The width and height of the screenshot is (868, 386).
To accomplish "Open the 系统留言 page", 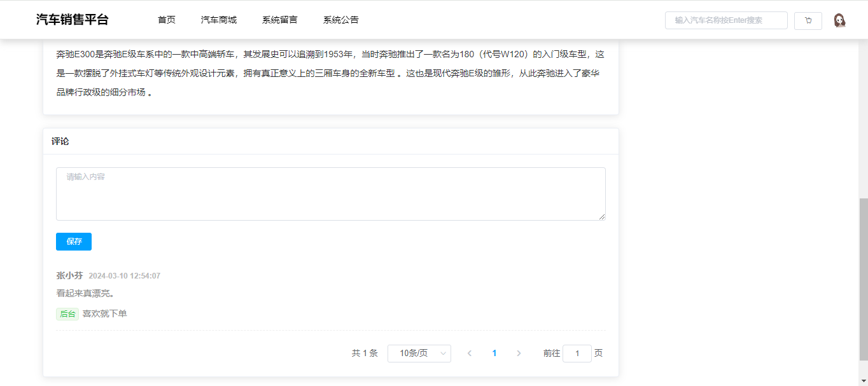I will (279, 20).
